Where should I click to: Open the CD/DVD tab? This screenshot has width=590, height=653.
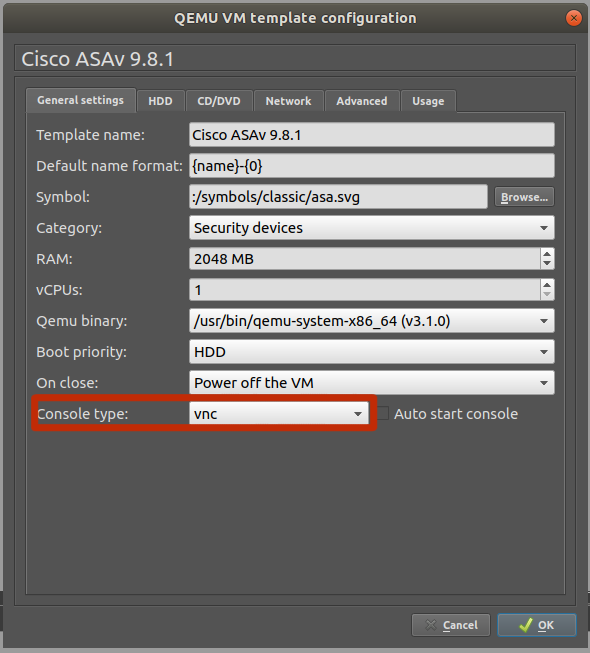(x=219, y=101)
